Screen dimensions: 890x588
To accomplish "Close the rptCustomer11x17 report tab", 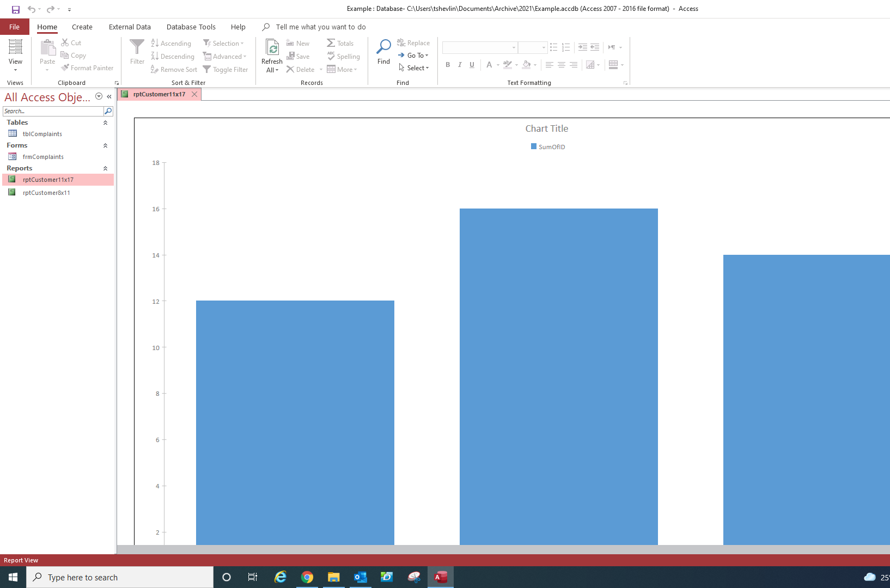I will click(x=194, y=94).
